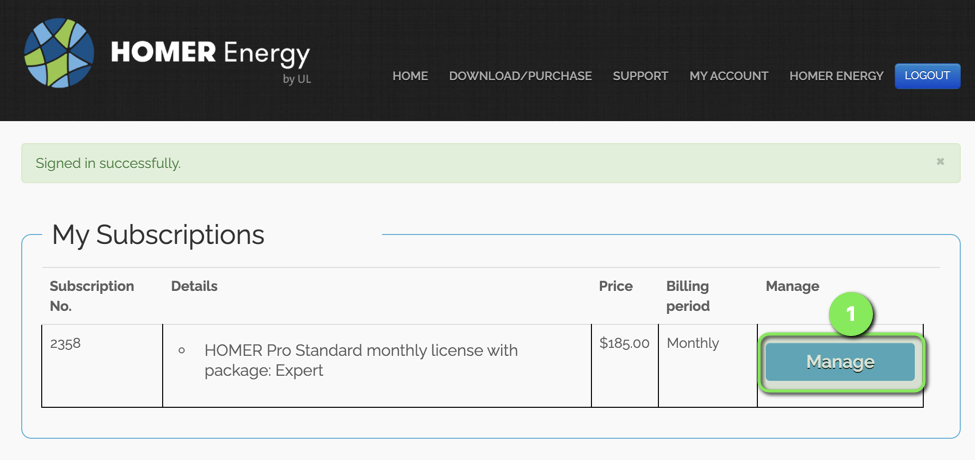This screenshot has width=975, height=460.
Task: Click the "Signed in successfully." message
Action: coord(108,163)
